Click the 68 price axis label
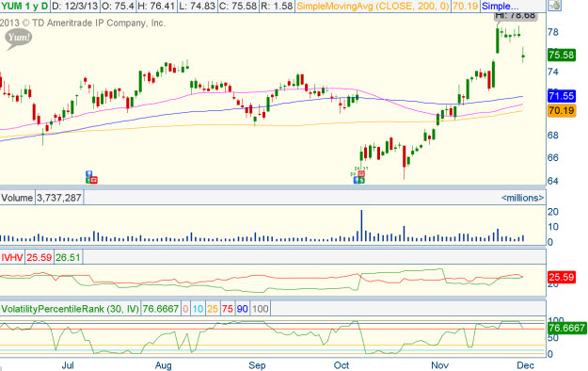 click(x=553, y=136)
